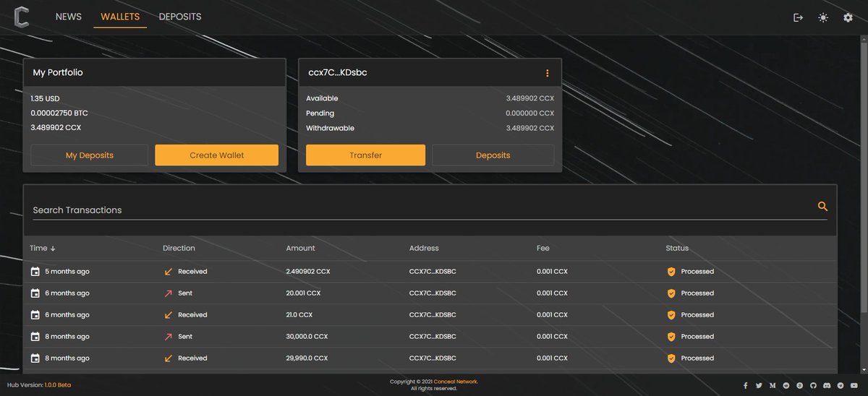Viewport: 868px width, 396px height.
Task: Click the 1.35 USD portfolio value
Action: click(45, 98)
